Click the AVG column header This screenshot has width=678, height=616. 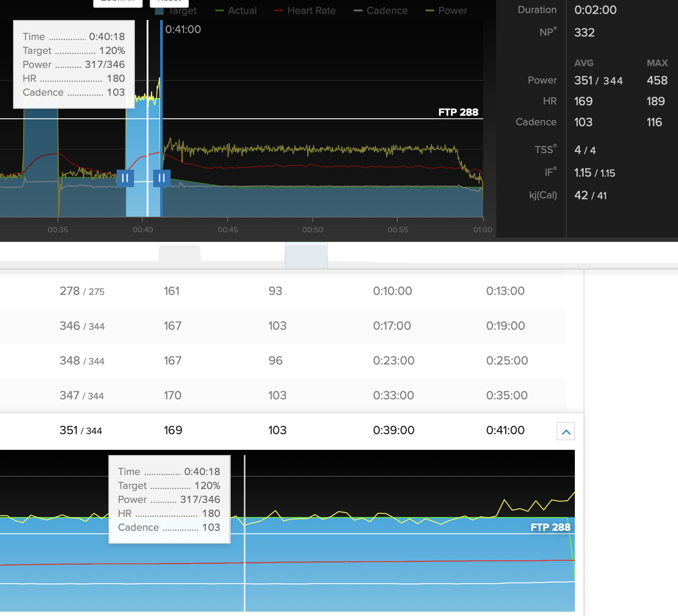584,63
